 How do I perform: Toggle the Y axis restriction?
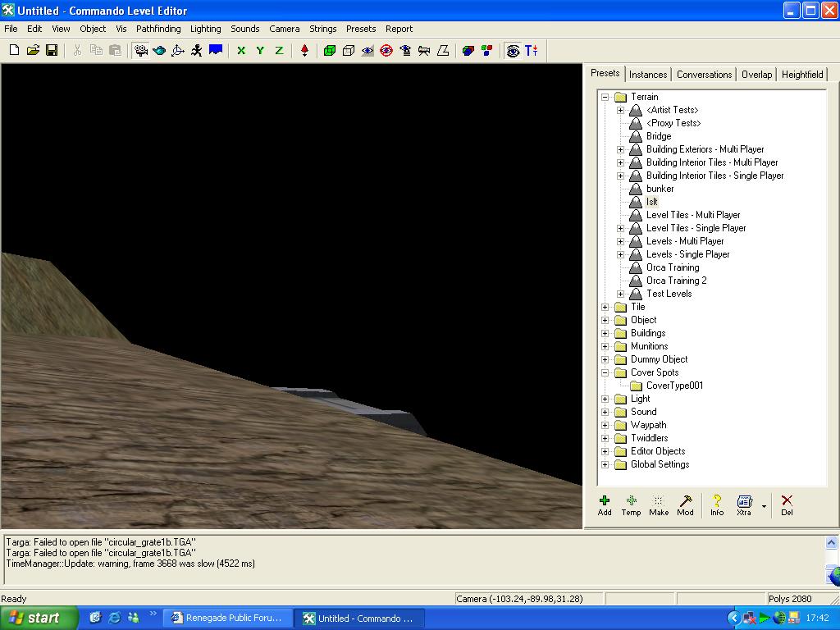(x=260, y=50)
